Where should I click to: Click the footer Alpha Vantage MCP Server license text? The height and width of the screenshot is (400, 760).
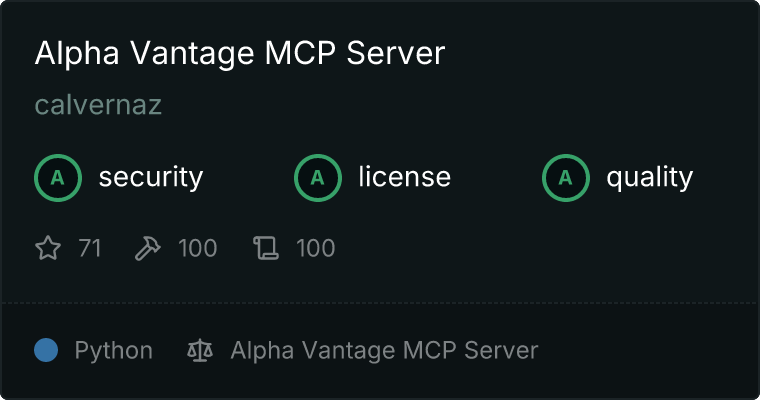384,351
